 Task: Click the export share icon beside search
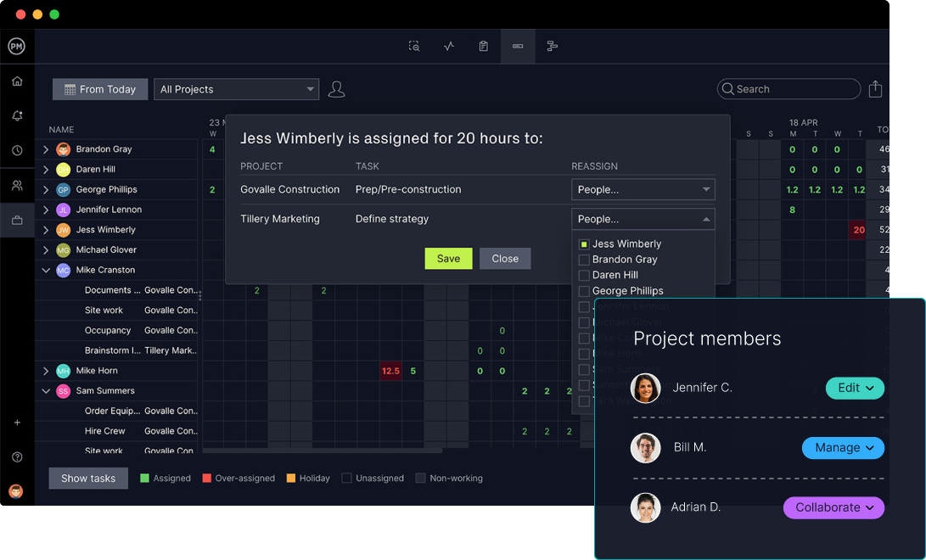point(876,89)
